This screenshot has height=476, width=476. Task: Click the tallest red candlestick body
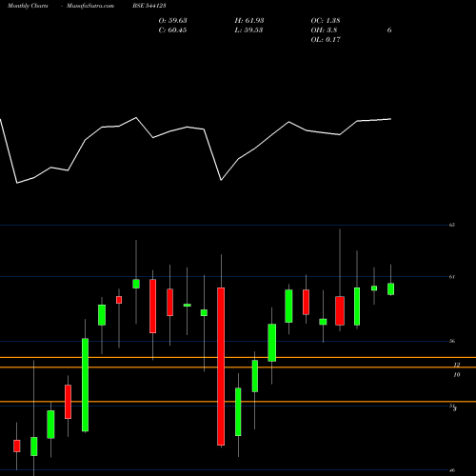pos(221,367)
